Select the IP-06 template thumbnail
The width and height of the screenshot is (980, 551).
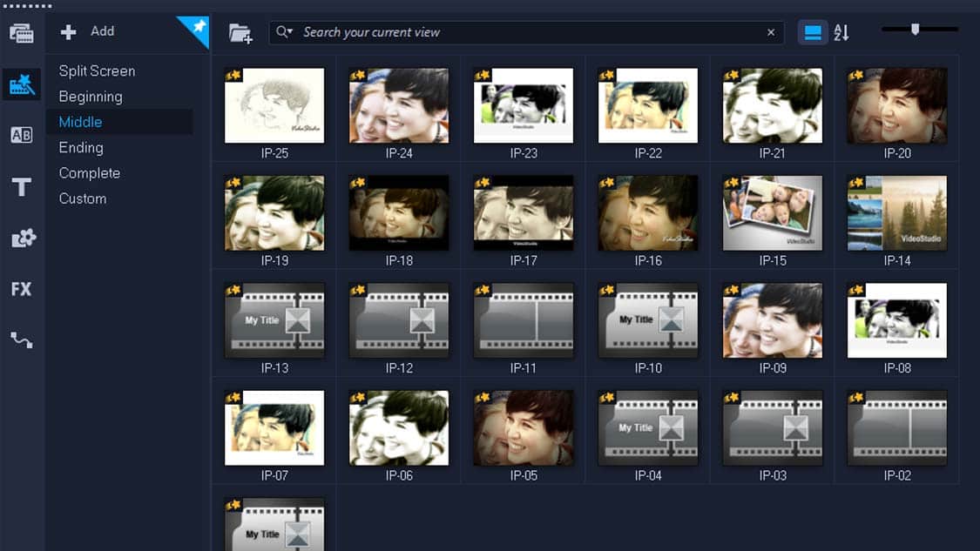point(399,428)
